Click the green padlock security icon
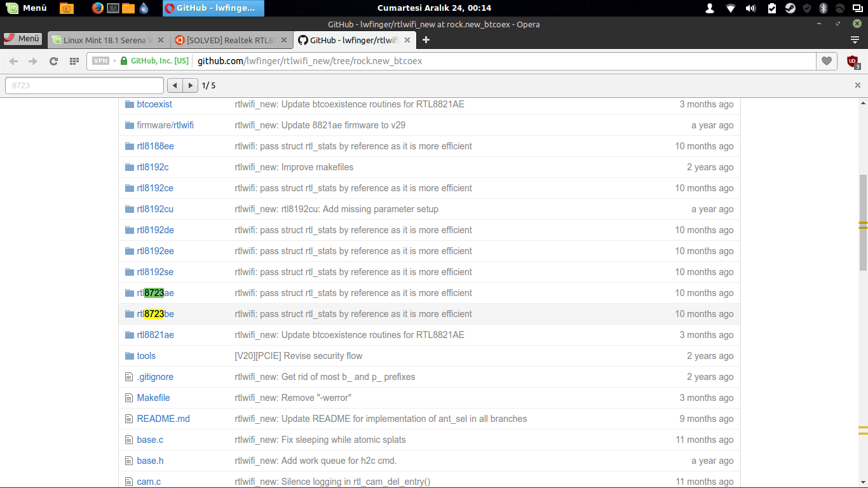Image resolution: width=868 pixels, height=488 pixels. coord(124,61)
